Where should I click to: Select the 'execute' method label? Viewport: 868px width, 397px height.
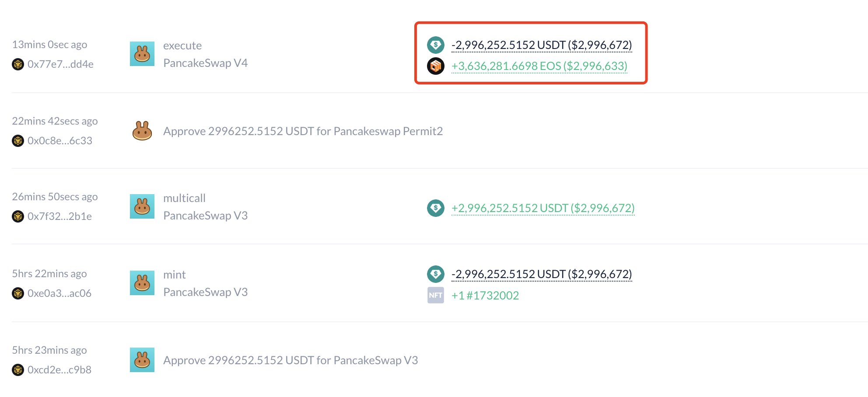(182, 45)
